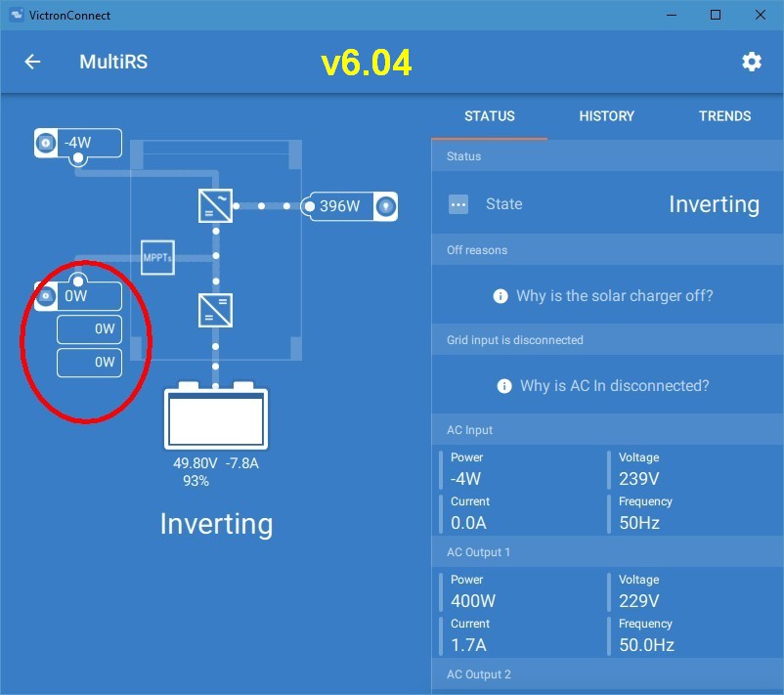784x695 pixels.
Task: Click info icon beside AC In question
Action: tap(504, 386)
